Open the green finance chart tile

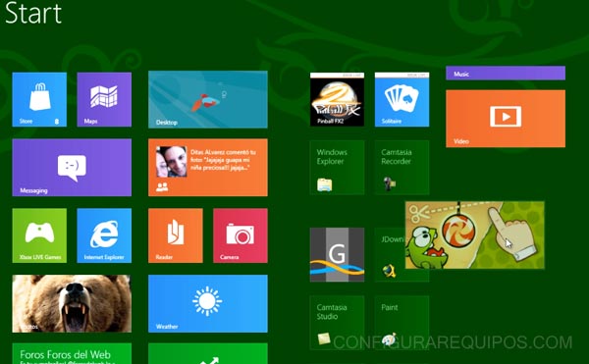pos(208,353)
